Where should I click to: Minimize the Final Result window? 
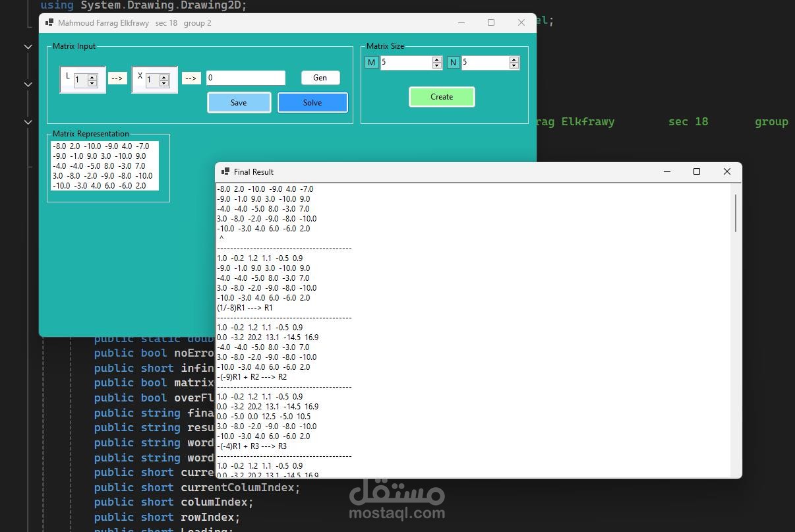[x=667, y=171]
